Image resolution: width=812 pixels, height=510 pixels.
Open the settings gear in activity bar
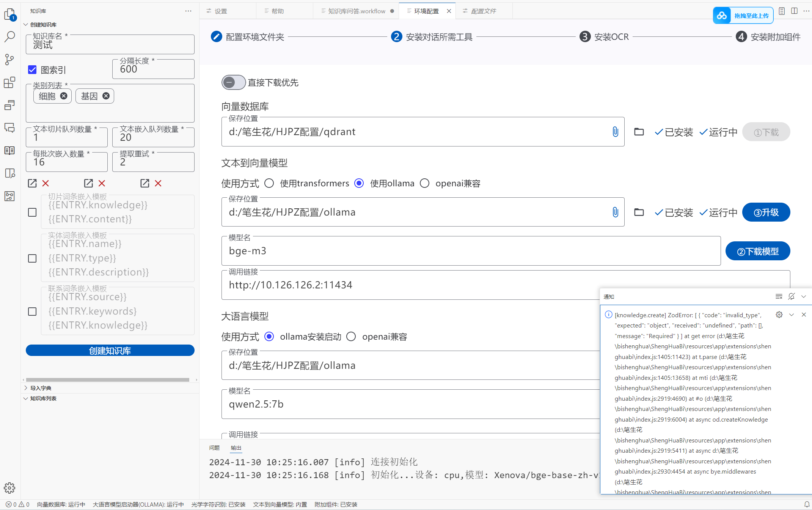pos(9,488)
